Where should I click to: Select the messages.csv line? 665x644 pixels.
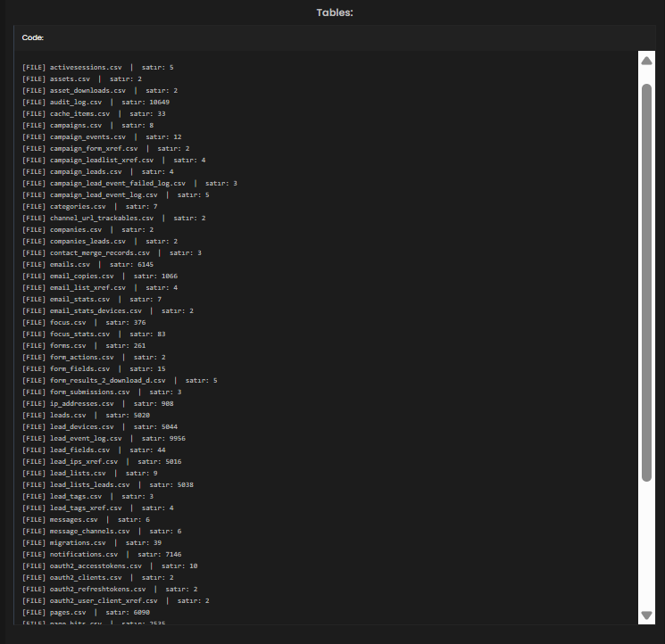(x=86, y=519)
